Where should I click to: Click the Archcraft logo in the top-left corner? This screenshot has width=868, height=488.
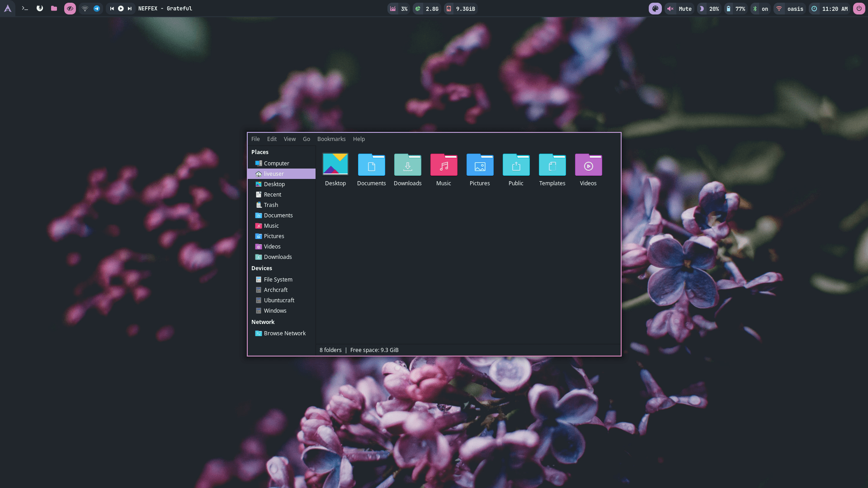[7, 8]
